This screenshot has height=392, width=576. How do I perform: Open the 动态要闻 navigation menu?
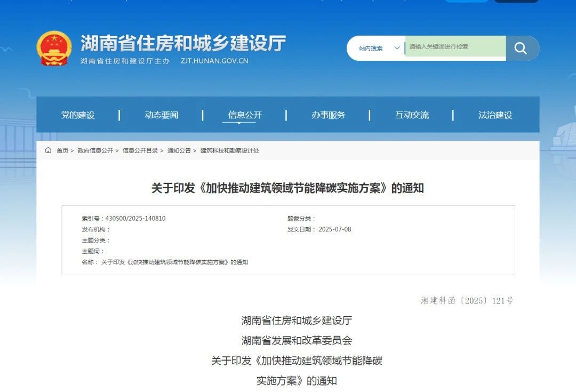tap(162, 115)
